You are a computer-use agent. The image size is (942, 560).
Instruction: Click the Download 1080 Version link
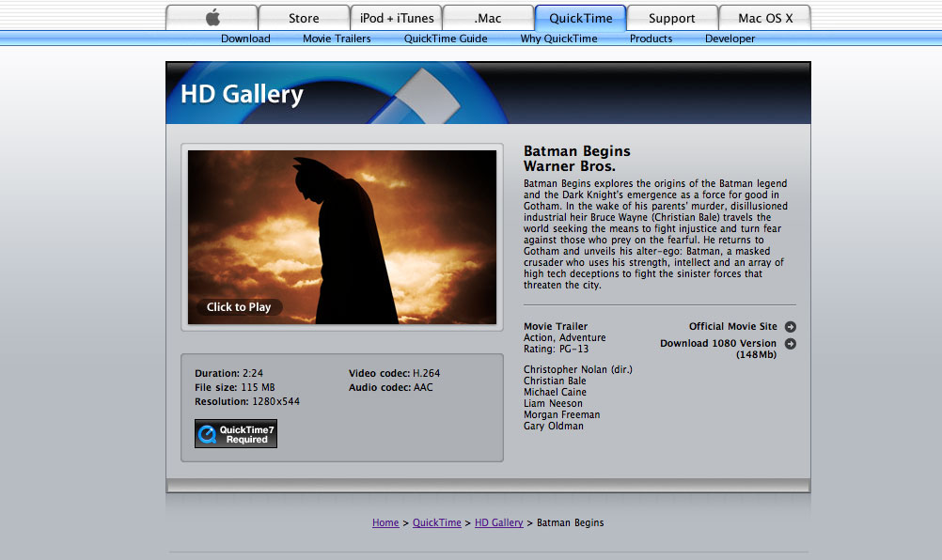click(x=718, y=343)
